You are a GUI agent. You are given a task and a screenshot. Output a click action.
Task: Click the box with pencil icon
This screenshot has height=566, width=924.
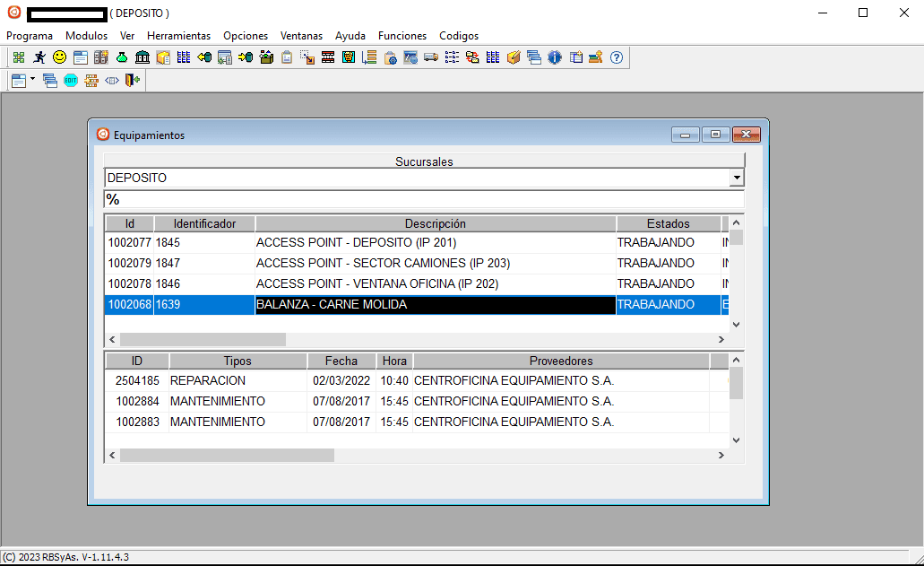pos(514,57)
